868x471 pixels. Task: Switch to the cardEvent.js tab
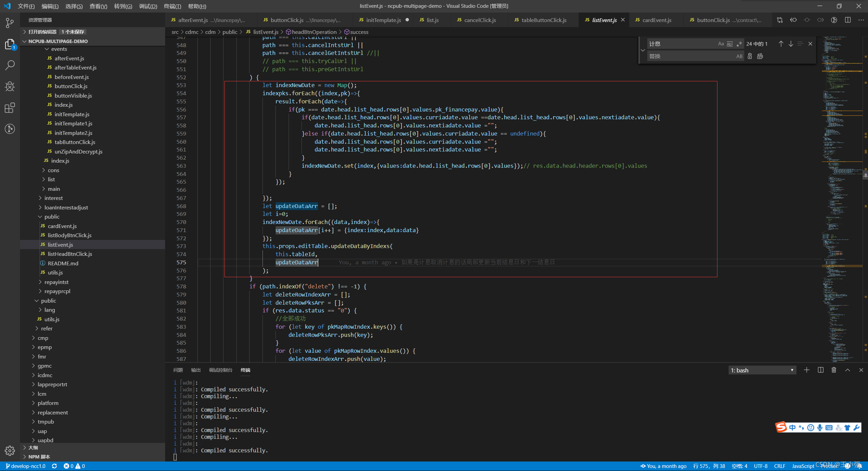click(x=656, y=20)
